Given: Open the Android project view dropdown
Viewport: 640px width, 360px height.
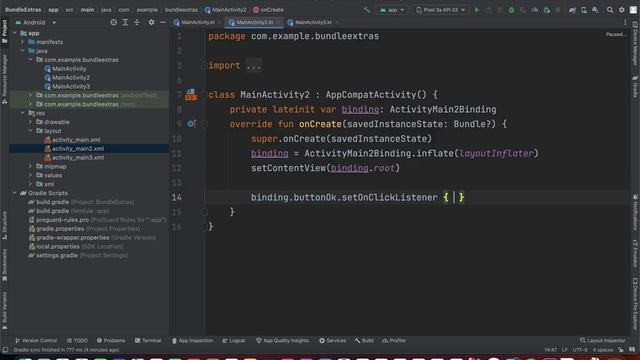Looking at the screenshot, I should tap(36, 22).
